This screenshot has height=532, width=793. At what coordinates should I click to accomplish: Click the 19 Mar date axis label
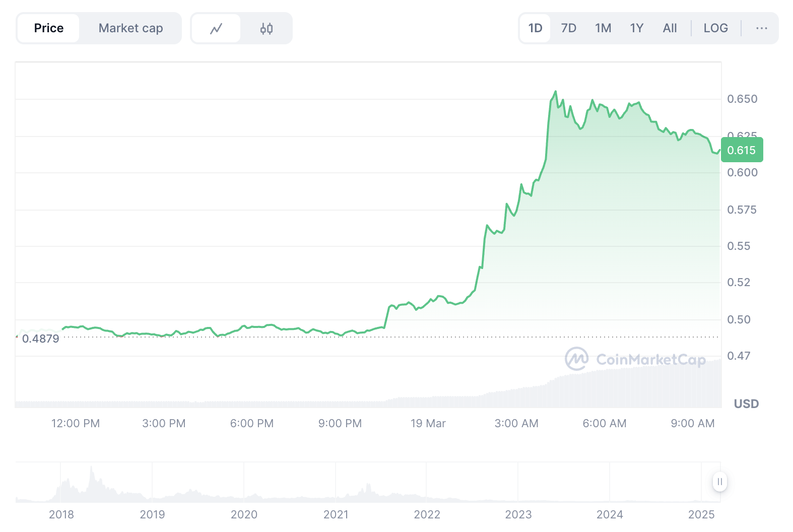(428, 423)
